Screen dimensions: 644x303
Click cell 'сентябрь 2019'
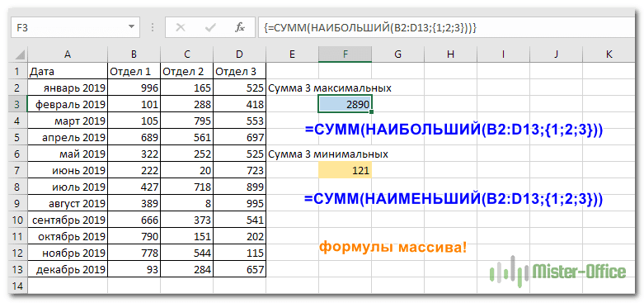[68, 220]
